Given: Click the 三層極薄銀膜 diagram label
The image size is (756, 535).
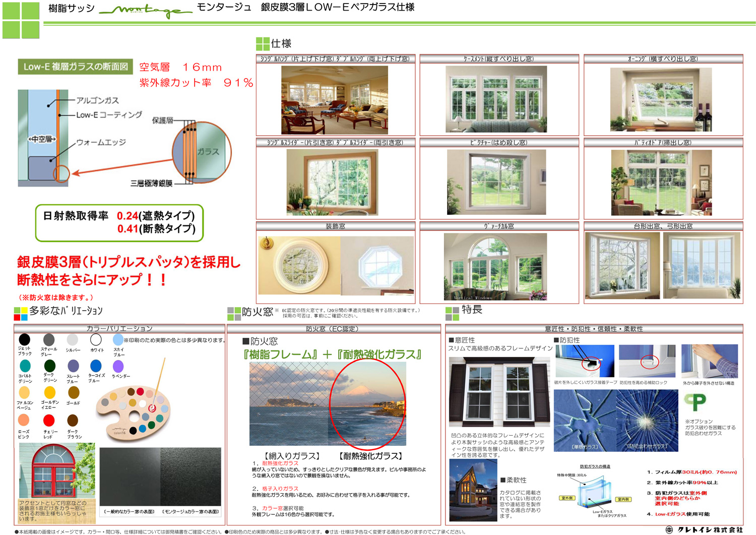Looking at the screenshot, I should (151, 184).
